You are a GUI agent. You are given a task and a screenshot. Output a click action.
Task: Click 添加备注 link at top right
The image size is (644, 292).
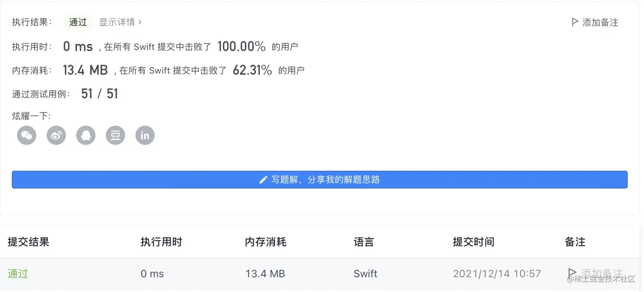click(600, 23)
